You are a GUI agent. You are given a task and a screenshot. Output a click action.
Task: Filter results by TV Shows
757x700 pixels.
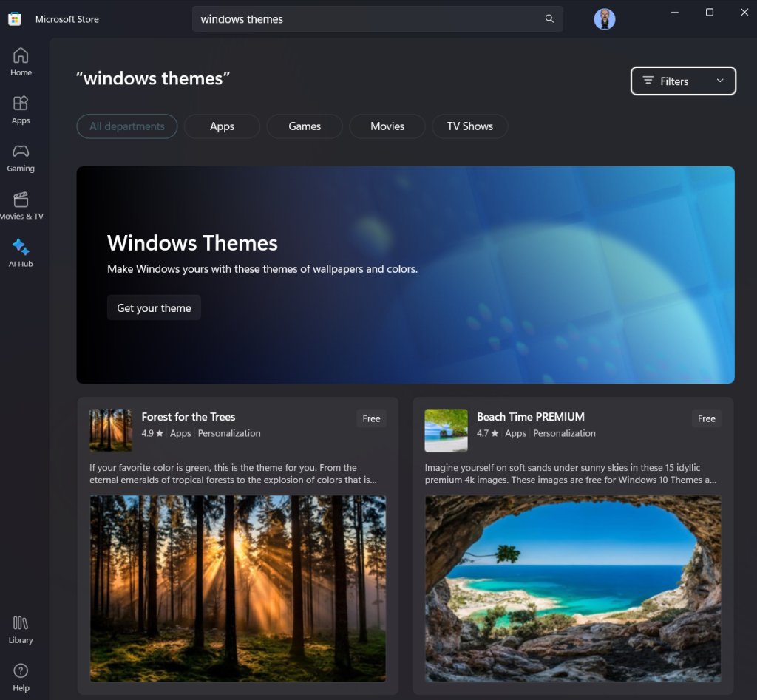[469, 126]
